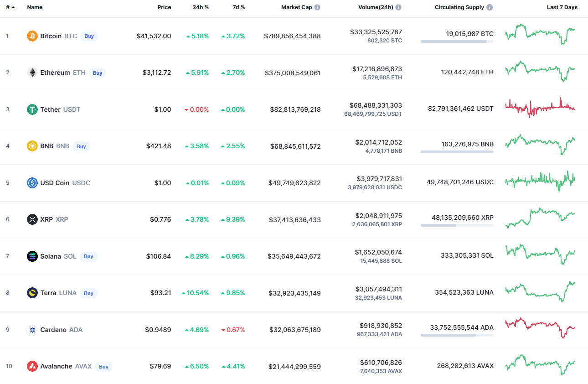The height and width of the screenshot is (384, 588).
Task: Click the Buy button next to BNB
Action: click(x=81, y=146)
